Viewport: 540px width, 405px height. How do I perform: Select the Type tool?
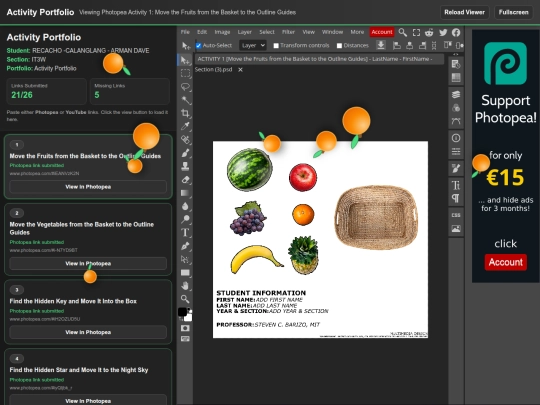point(185,232)
